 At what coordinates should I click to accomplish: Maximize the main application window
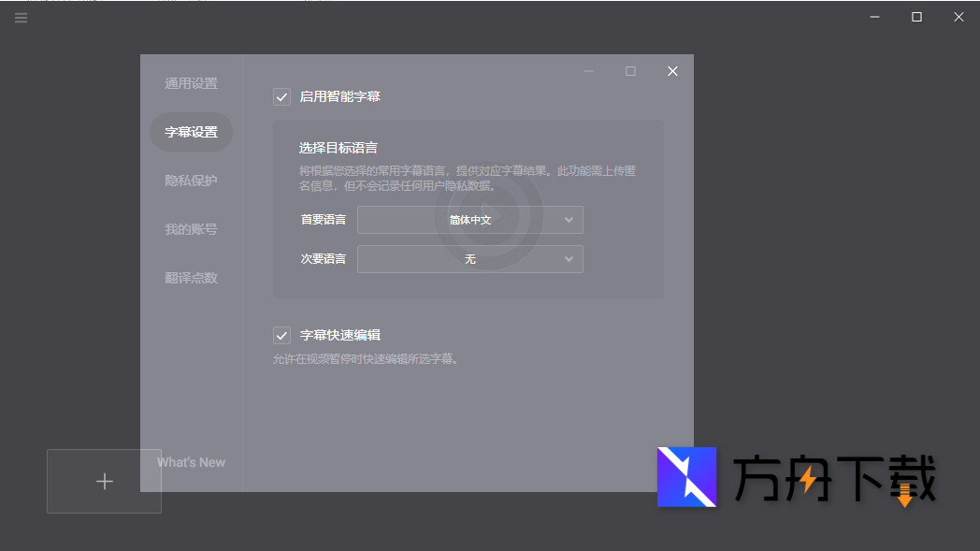[916, 17]
